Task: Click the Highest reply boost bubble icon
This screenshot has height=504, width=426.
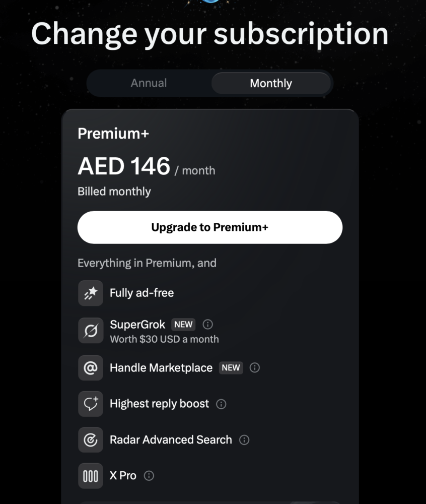Action: point(91,404)
